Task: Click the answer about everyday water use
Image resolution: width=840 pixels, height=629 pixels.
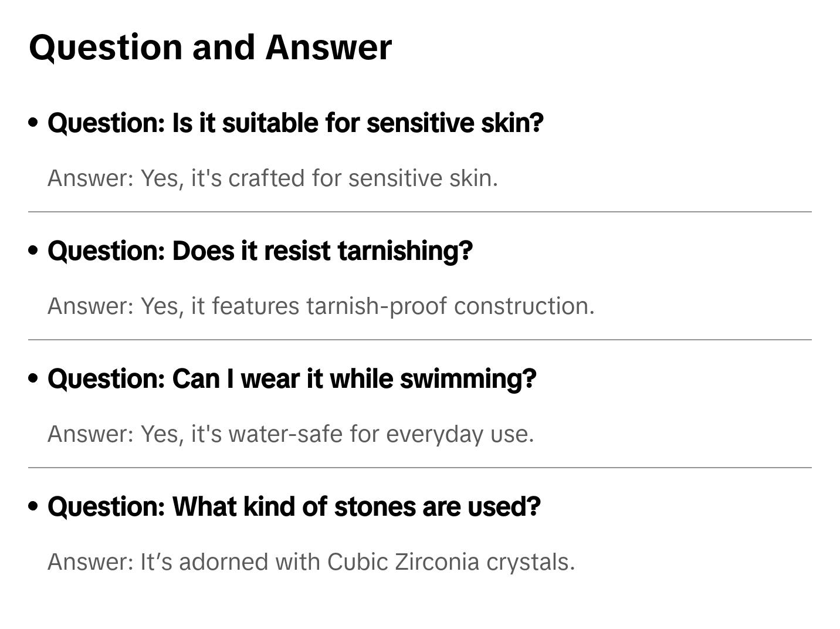Action: pyautogui.click(x=291, y=434)
